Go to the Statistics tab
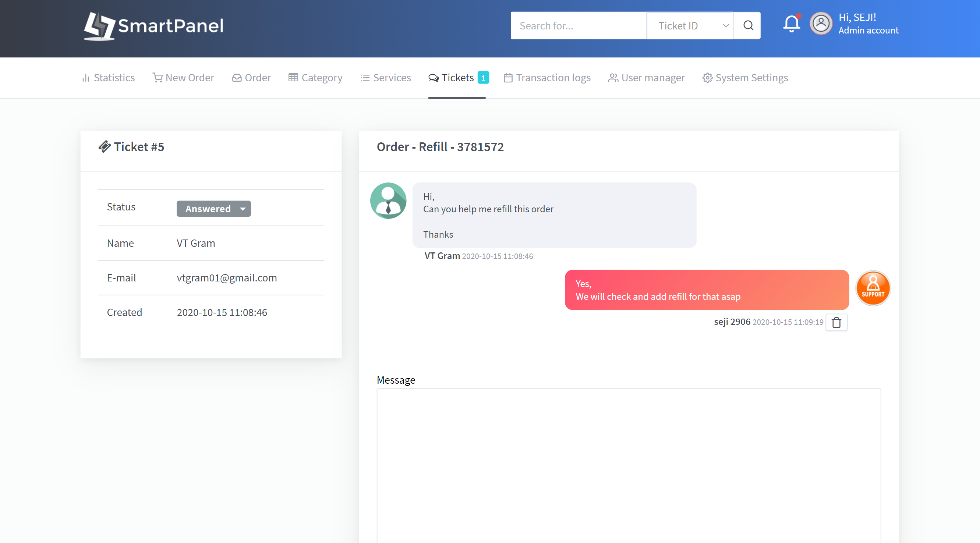The image size is (980, 543). coord(109,78)
